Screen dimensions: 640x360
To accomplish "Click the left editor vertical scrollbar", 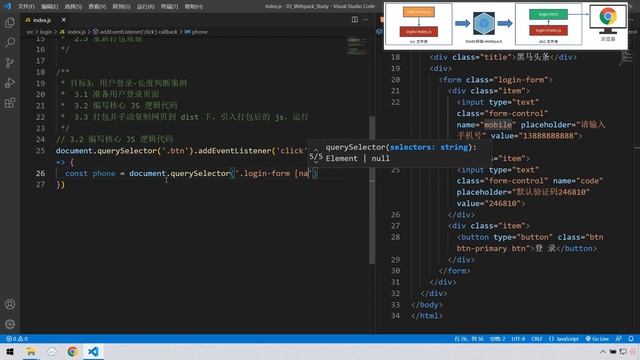I will 372,190.
